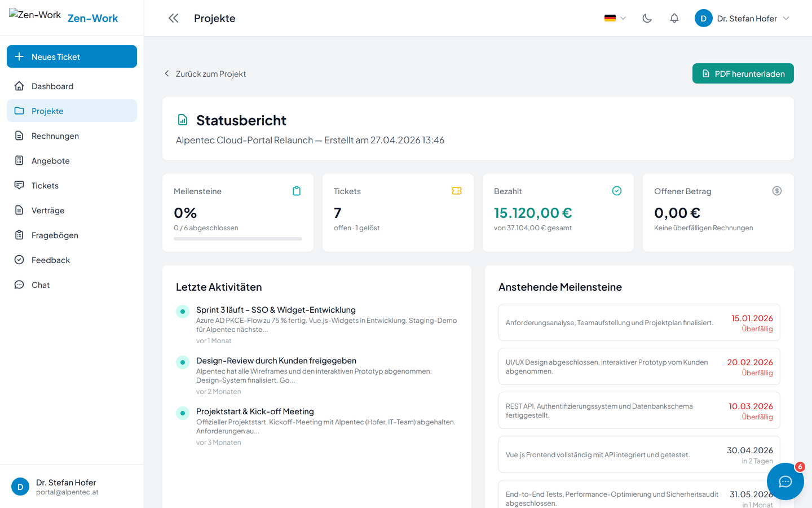Open Verträge in the sidebar
The height and width of the screenshot is (508, 812).
point(72,210)
